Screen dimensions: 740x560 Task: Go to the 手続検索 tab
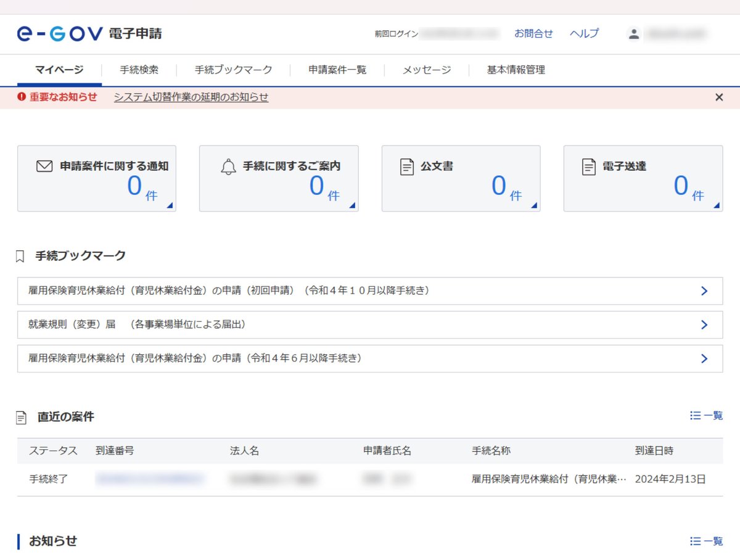pyautogui.click(x=139, y=70)
